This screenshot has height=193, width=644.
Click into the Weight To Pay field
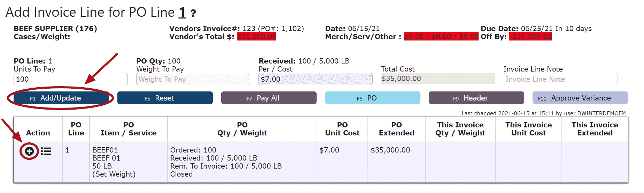(x=193, y=79)
